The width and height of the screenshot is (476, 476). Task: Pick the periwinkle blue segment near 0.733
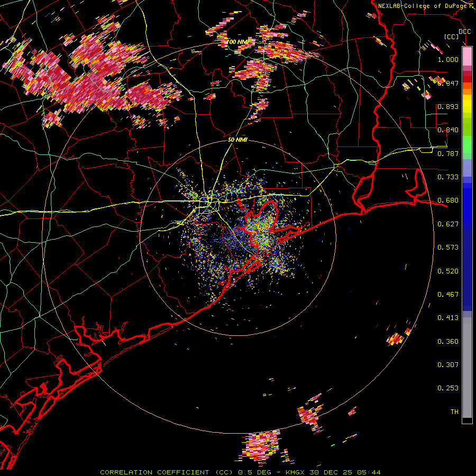467,168
